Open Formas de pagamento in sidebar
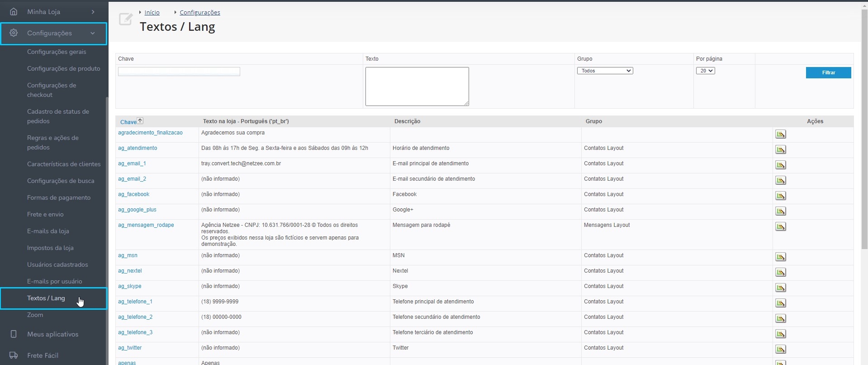The width and height of the screenshot is (868, 365). tap(59, 198)
